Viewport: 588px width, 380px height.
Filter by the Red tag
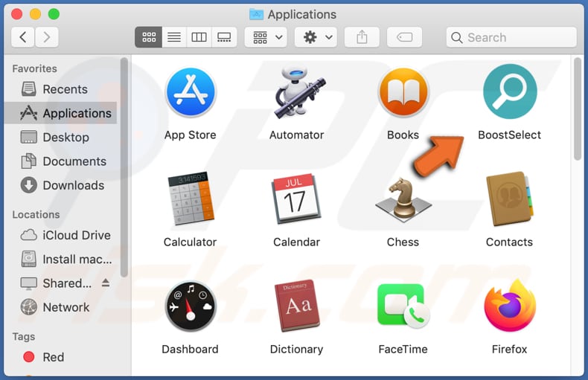60,357
